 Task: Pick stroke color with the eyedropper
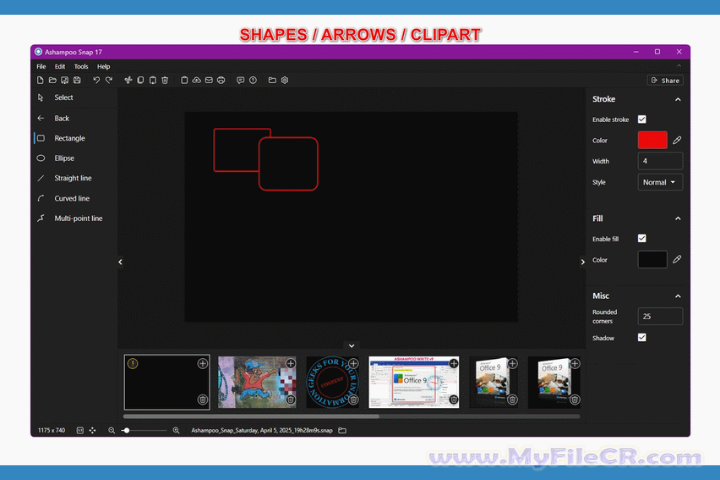(x=677, y=140)
